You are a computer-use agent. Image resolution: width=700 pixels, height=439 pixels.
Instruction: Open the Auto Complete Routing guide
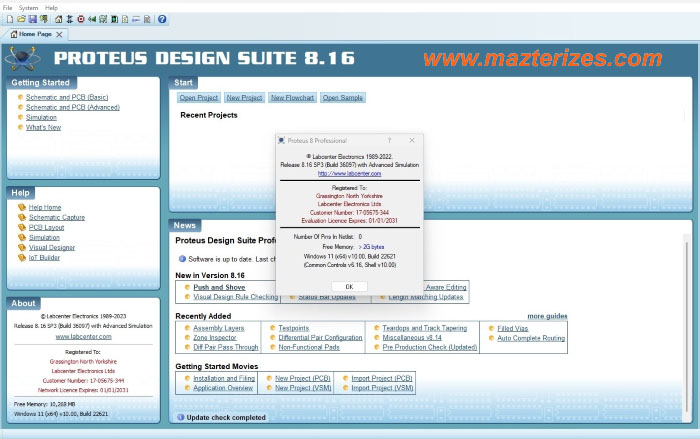pos(531,338)
